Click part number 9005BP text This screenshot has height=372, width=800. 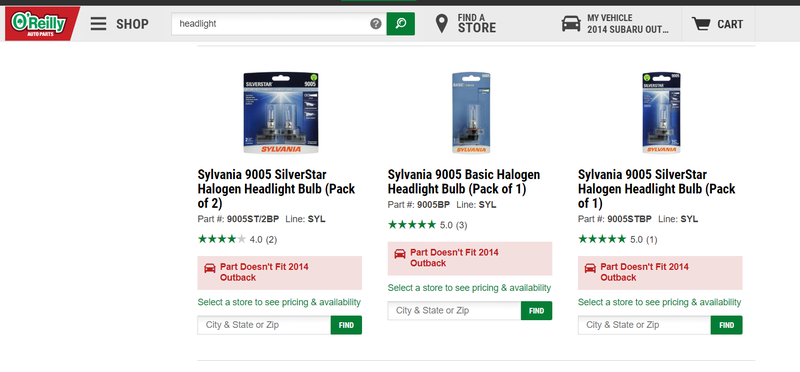[434, 205]
